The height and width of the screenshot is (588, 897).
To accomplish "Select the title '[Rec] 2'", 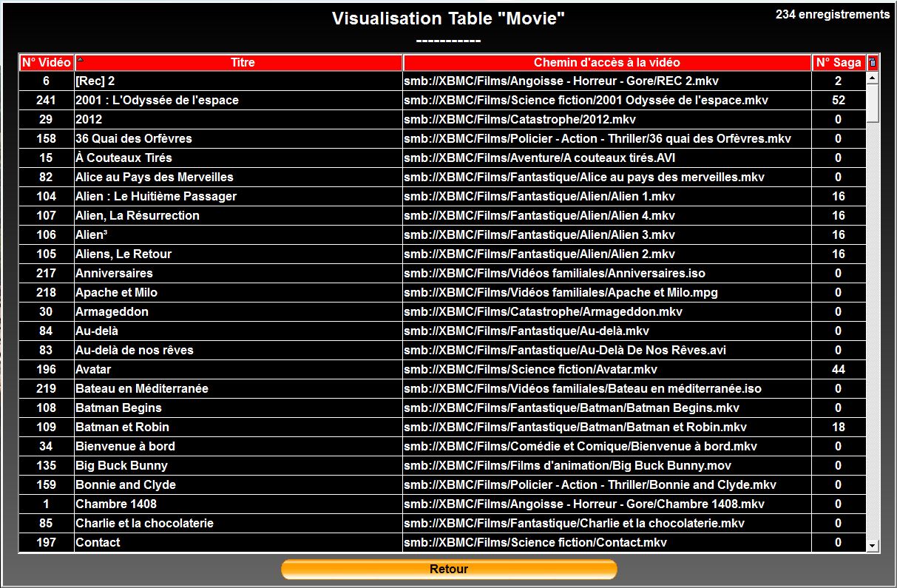I will click(95, 81).
